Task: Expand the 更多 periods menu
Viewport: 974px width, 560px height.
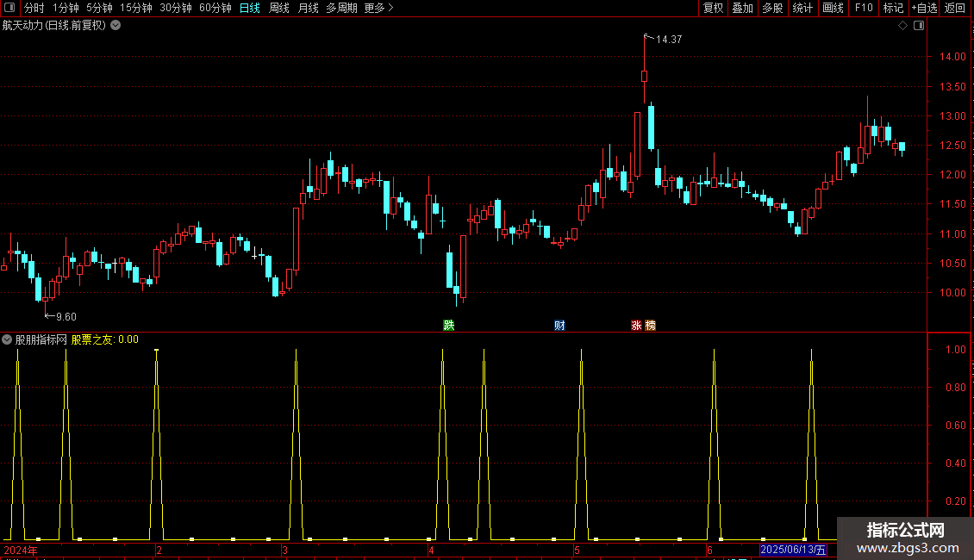Action: click(379, 8)
